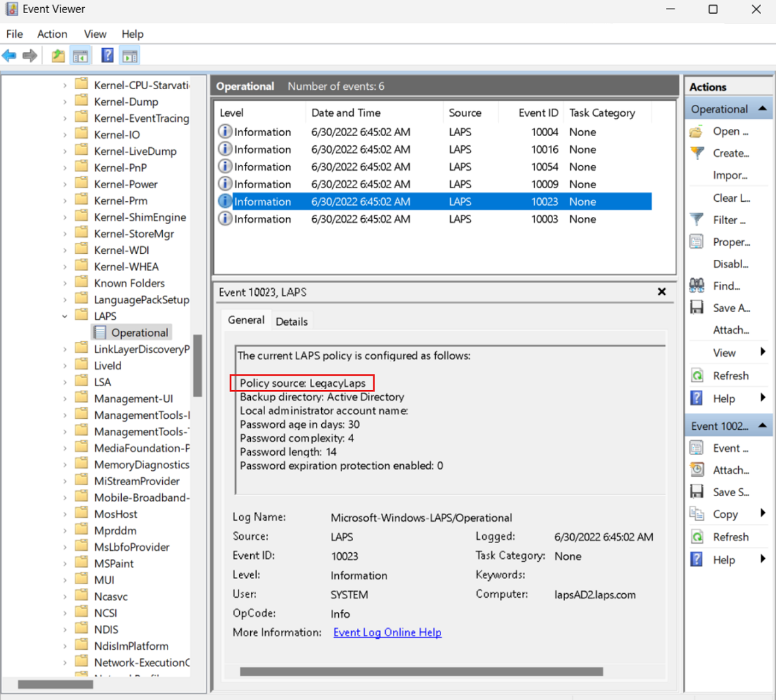Click Event Properties icon in Actions
This screenshot has width=776, height=700.
click(697, 448)
